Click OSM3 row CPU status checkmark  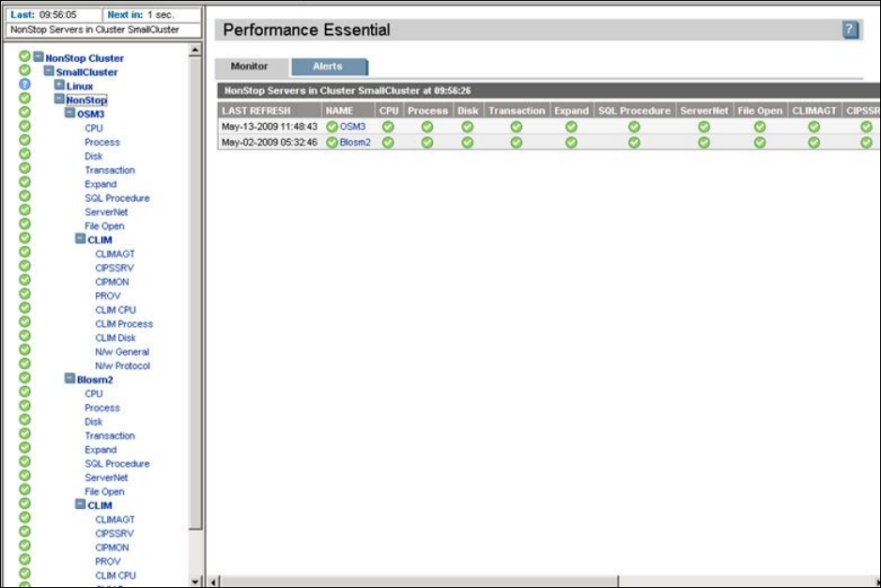[388, 127]
